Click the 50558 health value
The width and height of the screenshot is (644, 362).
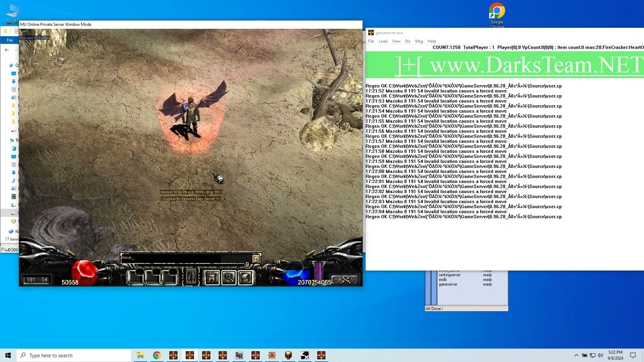pyautogui.click(x=70, y=282)
